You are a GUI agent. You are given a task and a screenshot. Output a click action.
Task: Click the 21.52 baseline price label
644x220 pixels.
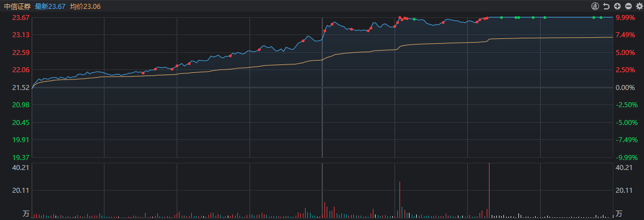coord(21,87)
